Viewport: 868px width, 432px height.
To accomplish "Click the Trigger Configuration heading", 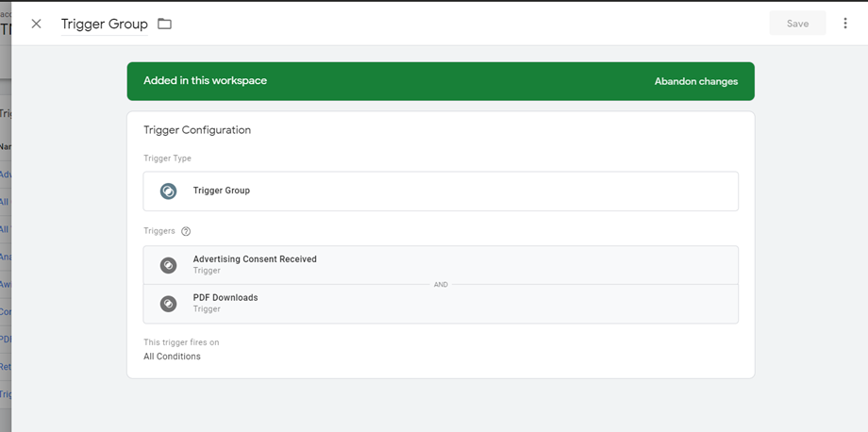I will 197,130.
